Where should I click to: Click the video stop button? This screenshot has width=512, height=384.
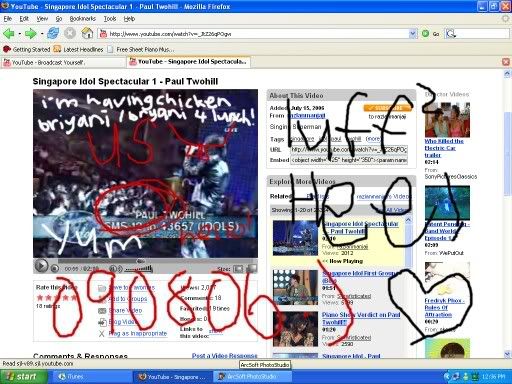point(55,268)
